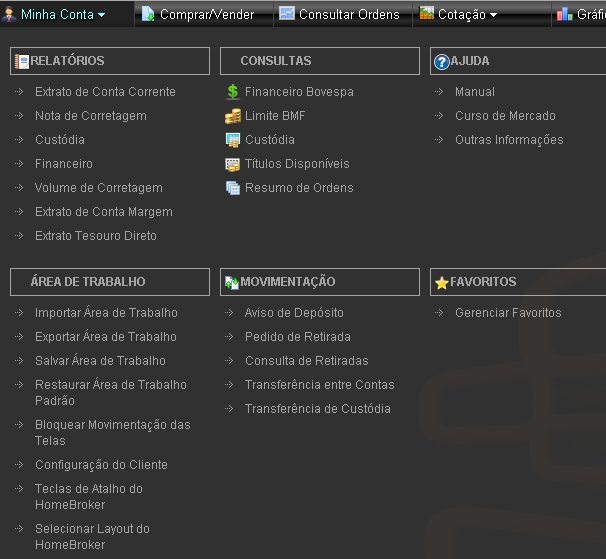606x559 pixels.
Task: Click the Minha Conta user icon
Action: click(x=9, y=14)
